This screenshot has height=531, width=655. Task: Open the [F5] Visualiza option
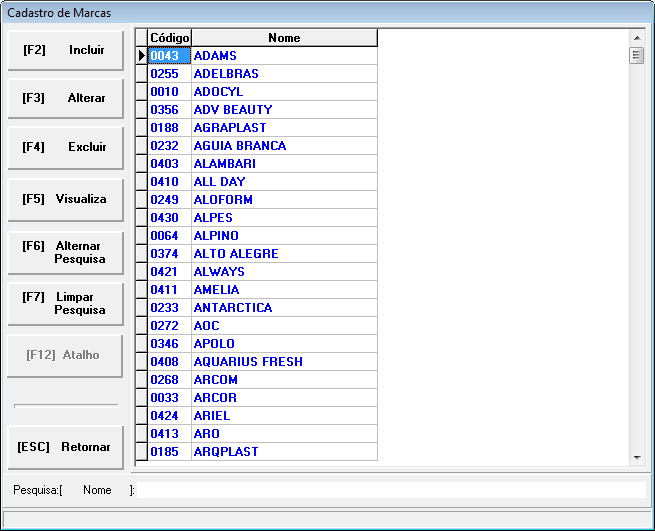pos(66,199)
